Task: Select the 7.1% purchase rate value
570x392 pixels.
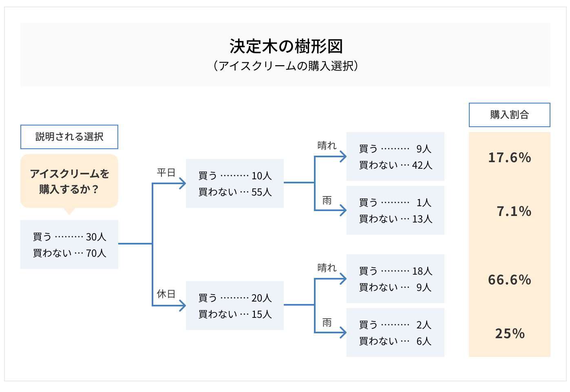Action: point(514,211)
